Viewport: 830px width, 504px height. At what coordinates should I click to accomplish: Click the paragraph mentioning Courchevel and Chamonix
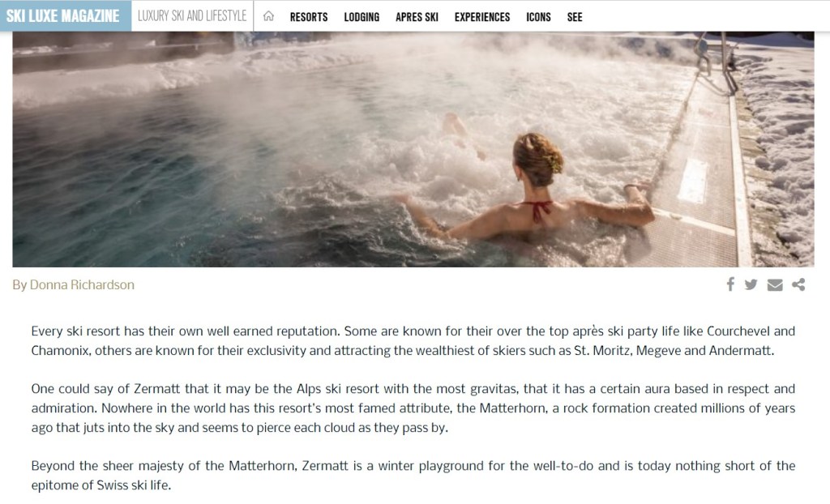413,341
